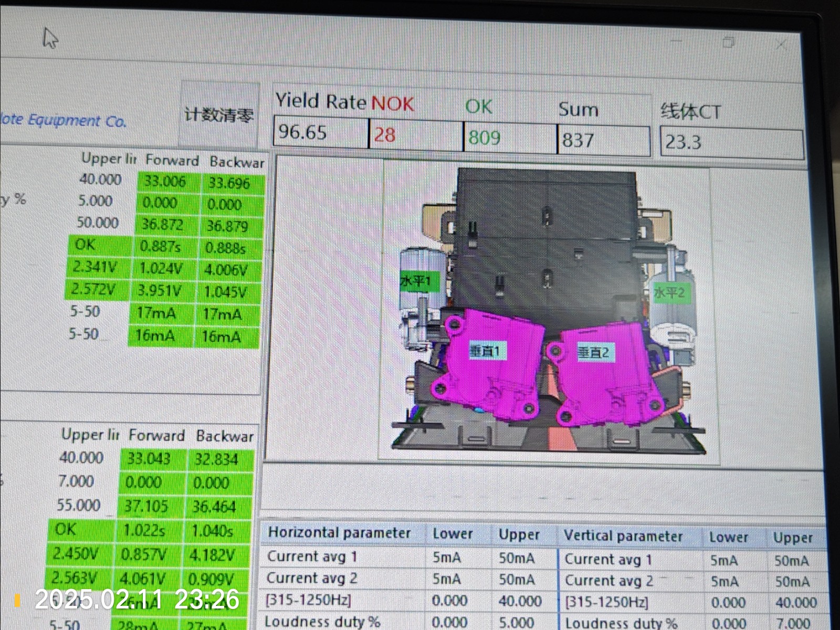Select the 水平2 motor label
Image resolution: width=840 pixels, height=630 pixels.
669,292
